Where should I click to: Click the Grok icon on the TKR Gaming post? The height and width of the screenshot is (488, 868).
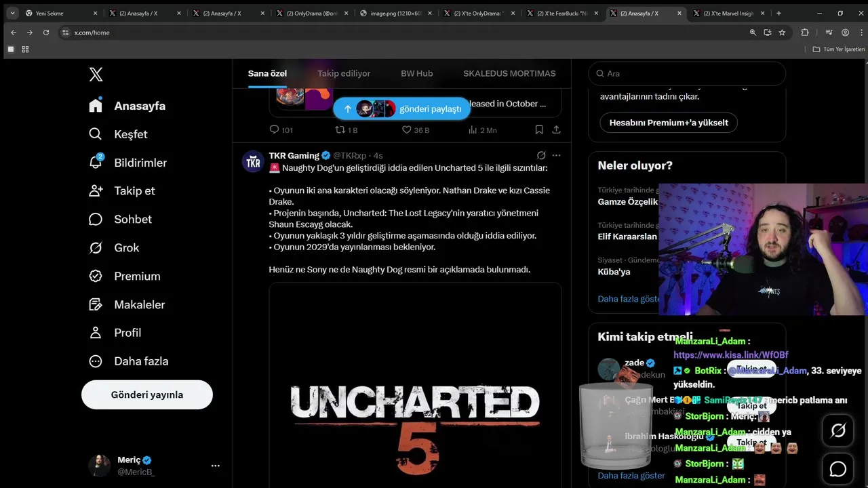pos(541,155)
